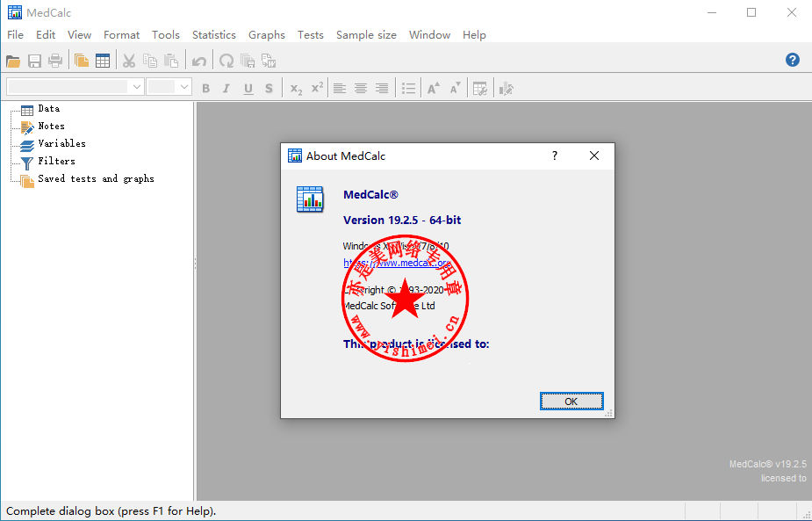The height and width of the screenshot is (521, 812).
Task: Open the Help menu
Action: [x=474, y=35]
